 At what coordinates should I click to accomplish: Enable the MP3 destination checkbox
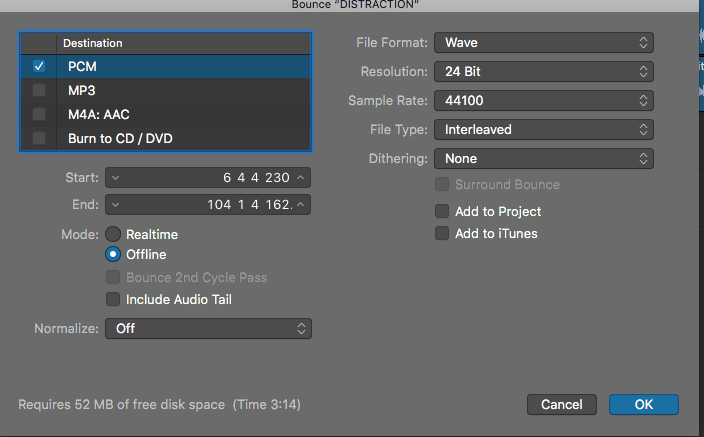click(39, 90)
